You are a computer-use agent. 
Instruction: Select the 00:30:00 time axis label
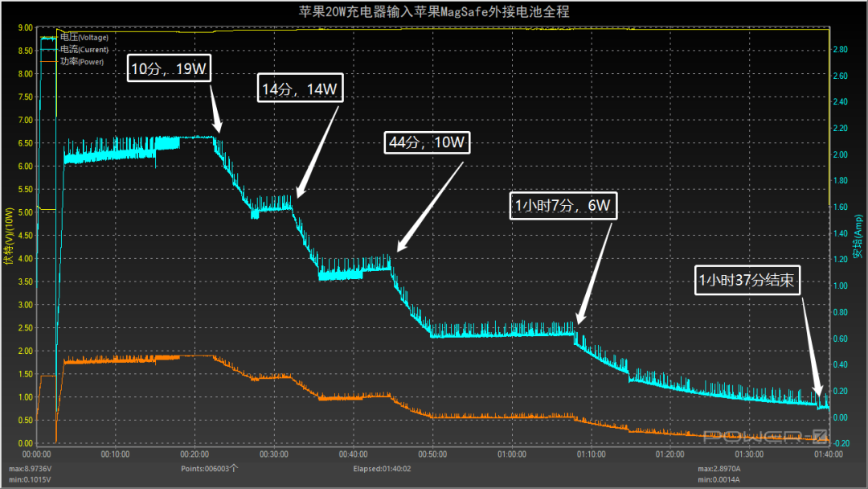[274, 454]
